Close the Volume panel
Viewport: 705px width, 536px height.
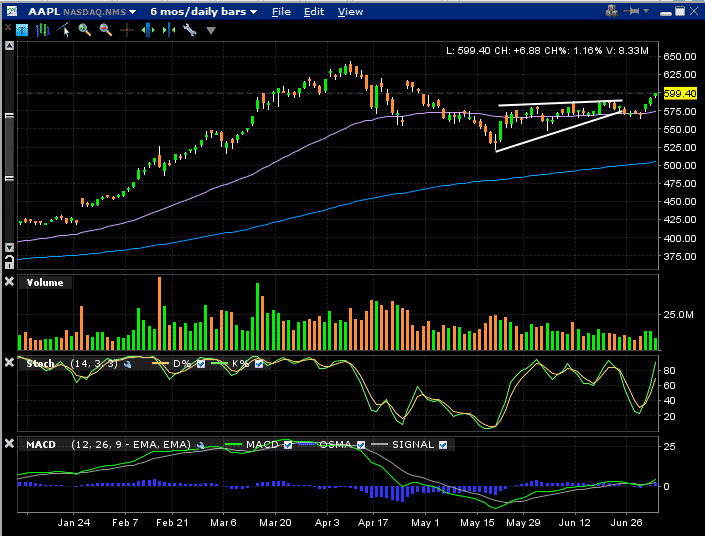pos(9,281)
